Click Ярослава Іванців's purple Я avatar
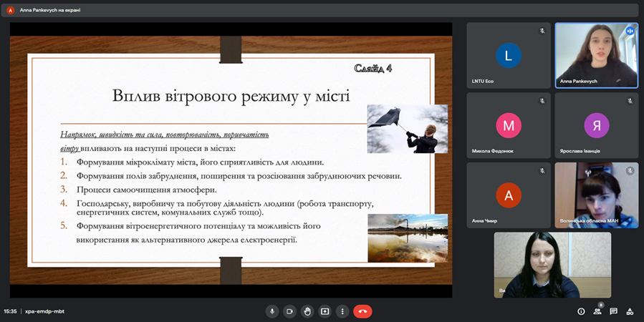Viewport: 644px width, 322px height. [x=596, y=126]
